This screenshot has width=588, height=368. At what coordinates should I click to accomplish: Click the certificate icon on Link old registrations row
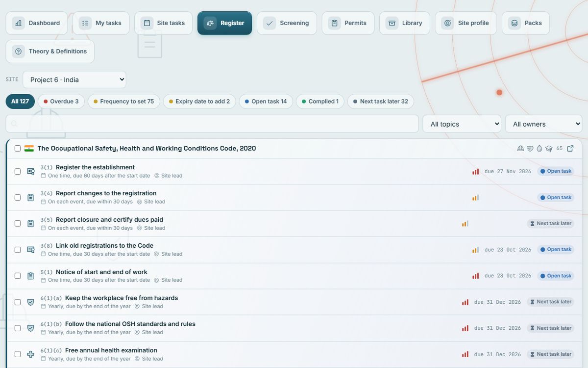point(31,250)
